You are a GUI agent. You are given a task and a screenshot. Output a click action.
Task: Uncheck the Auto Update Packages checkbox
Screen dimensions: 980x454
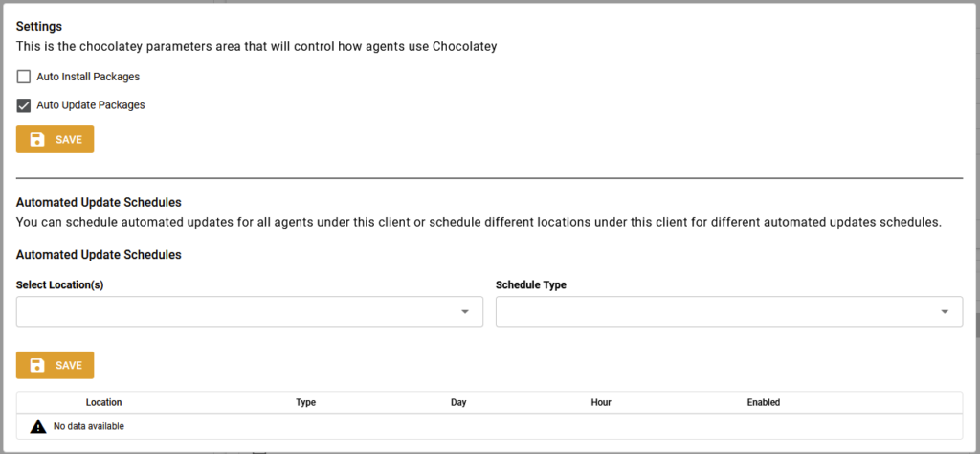coord(24,105)
